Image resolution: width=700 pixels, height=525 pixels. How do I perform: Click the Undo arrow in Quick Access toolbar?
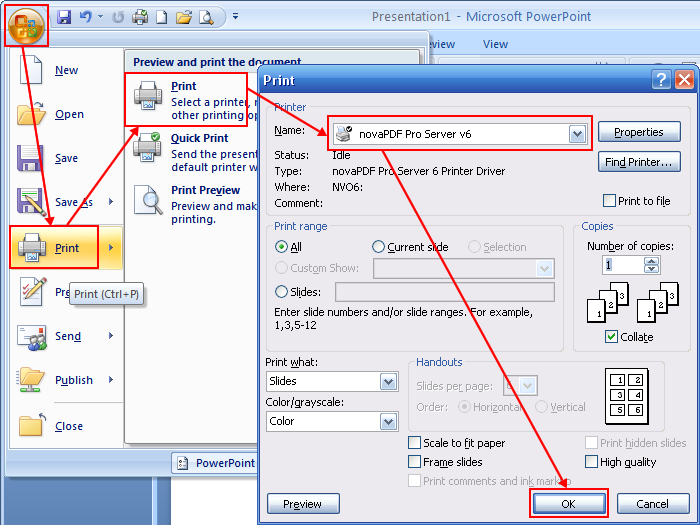pyautogui.click(x=85, y=17)
